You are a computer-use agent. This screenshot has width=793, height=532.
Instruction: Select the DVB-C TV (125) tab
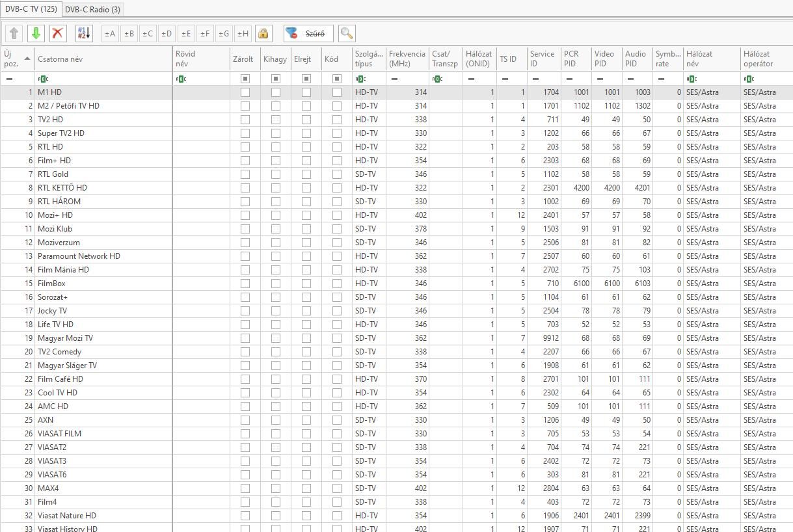[31, 8]
